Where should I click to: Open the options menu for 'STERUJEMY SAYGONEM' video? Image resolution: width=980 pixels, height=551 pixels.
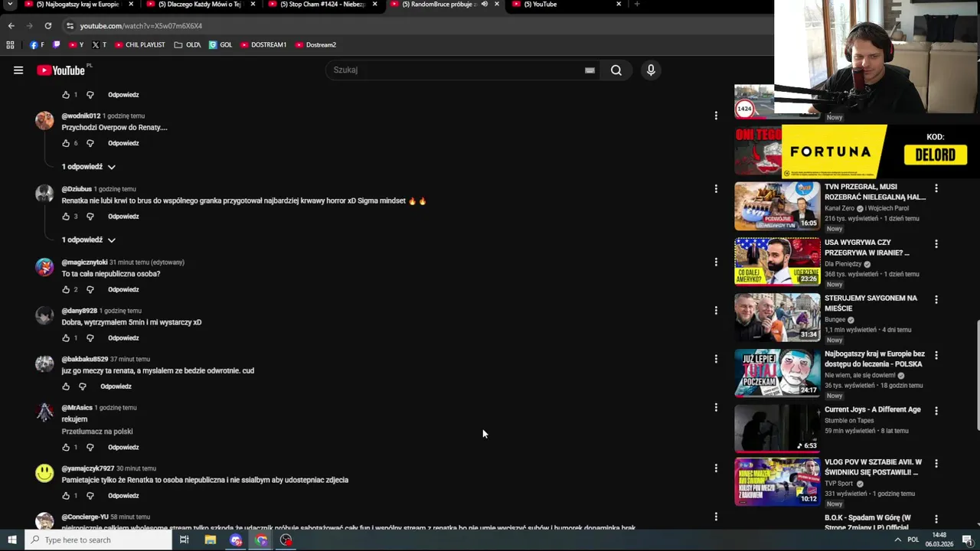pos(936,300)
